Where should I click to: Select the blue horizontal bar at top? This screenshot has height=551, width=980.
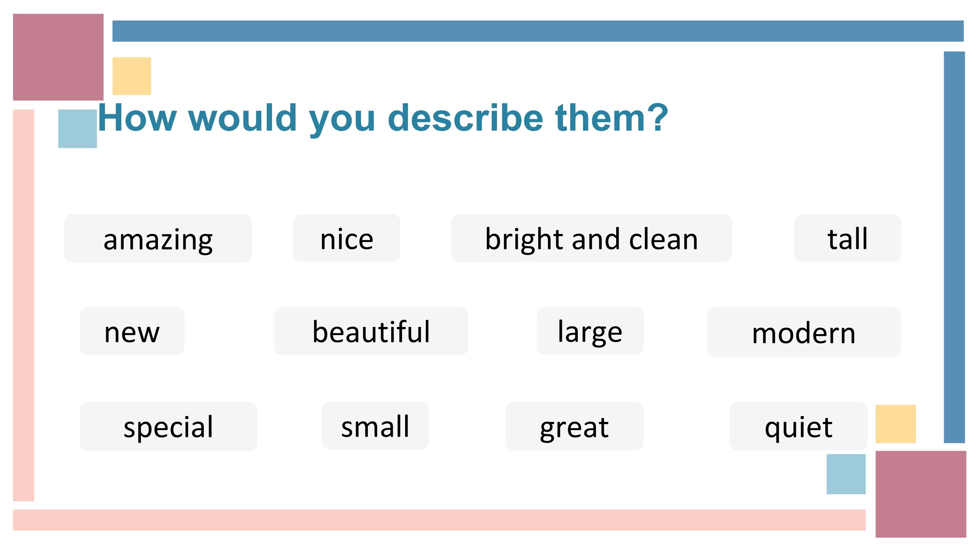pos(538,31)
